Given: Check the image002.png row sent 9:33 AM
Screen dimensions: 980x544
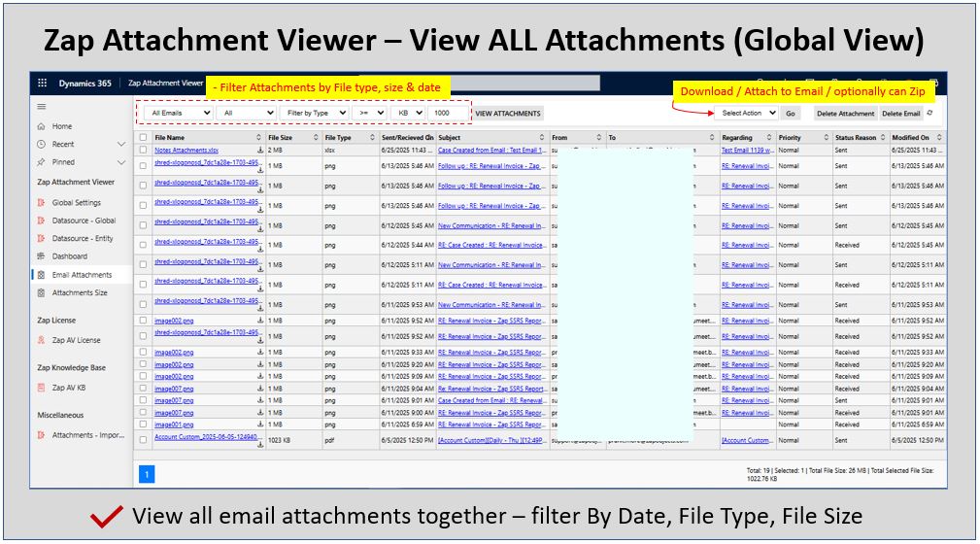Looking at the screenshot, I should [x=144, y=352].
